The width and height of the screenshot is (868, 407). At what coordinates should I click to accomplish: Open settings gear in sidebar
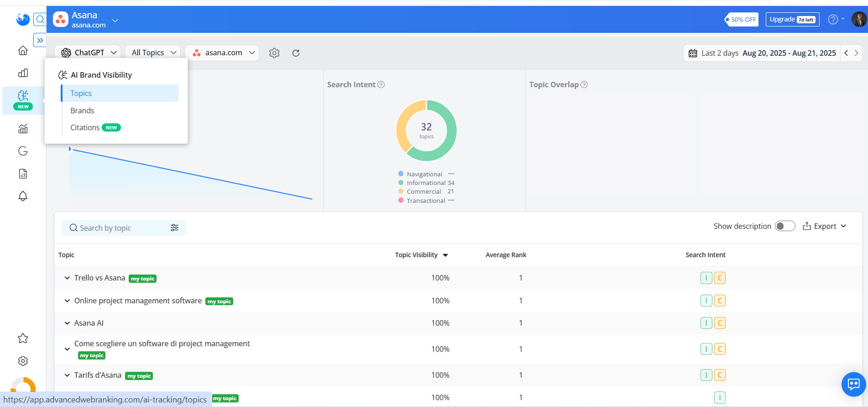(23, 361)
